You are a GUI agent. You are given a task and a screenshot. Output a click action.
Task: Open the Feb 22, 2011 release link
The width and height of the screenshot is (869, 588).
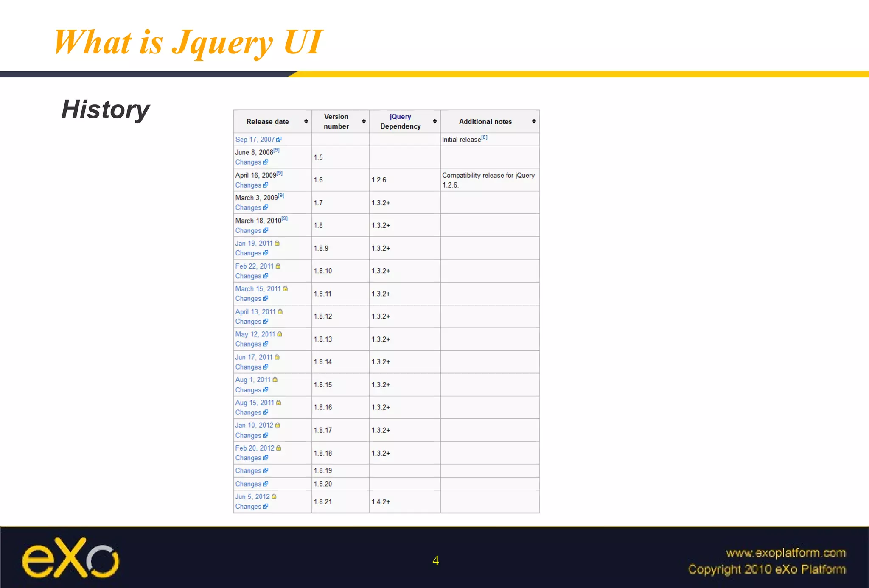tap(254, 266)
